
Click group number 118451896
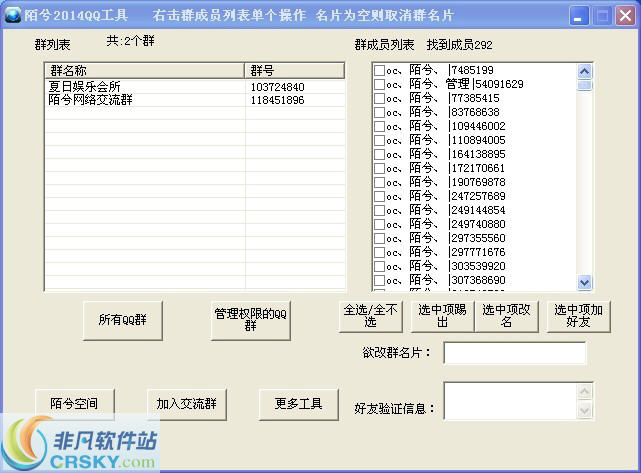pos(277,100)
